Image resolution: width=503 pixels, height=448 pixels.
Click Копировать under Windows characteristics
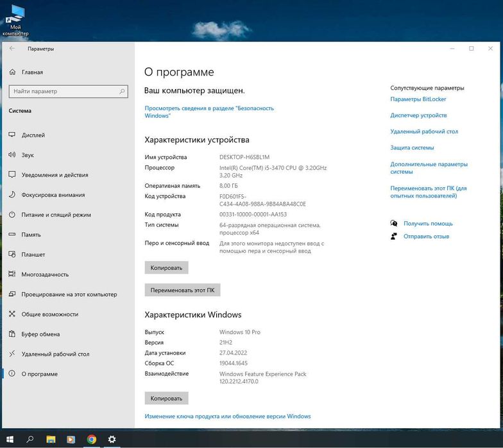(x=166, y=399)
